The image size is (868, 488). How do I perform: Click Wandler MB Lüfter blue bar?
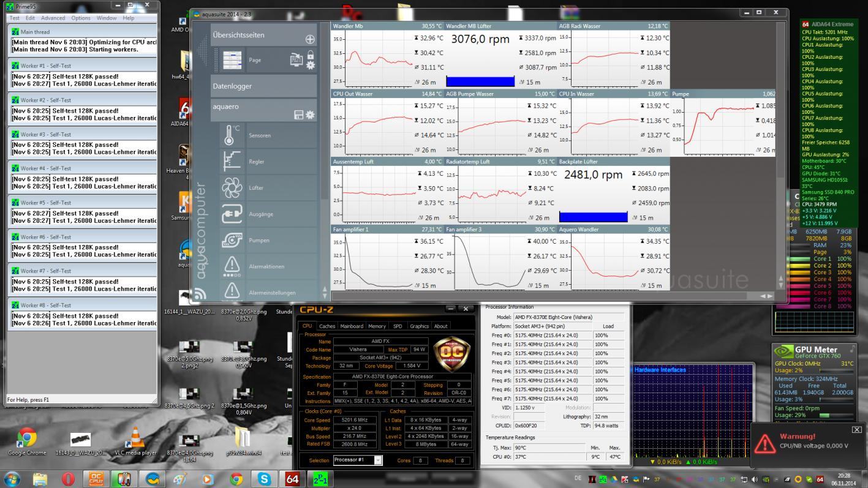tap(480, 81)
